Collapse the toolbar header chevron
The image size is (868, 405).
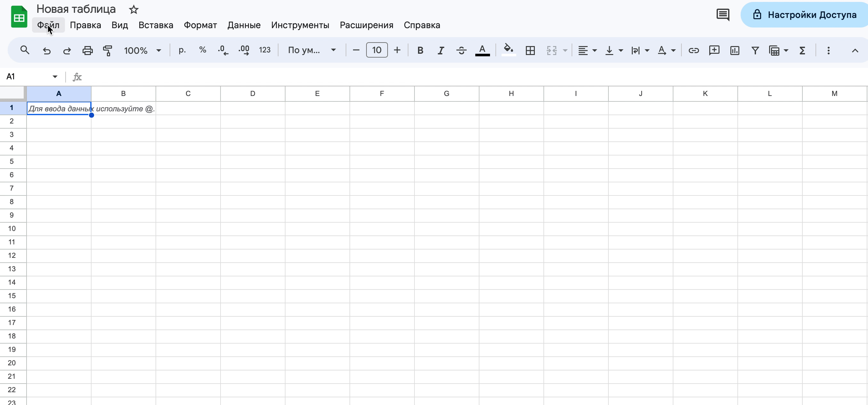855,51
